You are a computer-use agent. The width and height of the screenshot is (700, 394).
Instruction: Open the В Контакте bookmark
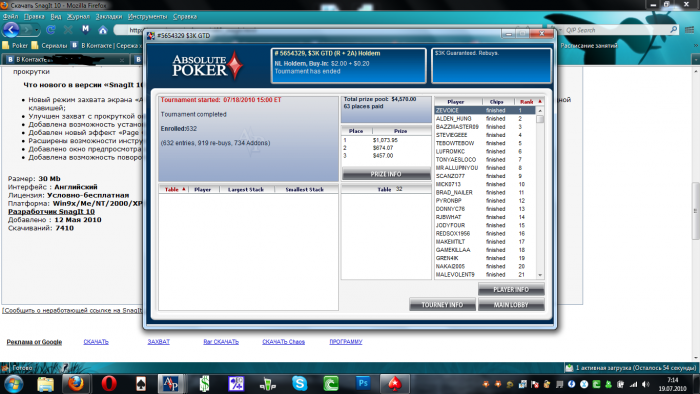tap(107, 46)
